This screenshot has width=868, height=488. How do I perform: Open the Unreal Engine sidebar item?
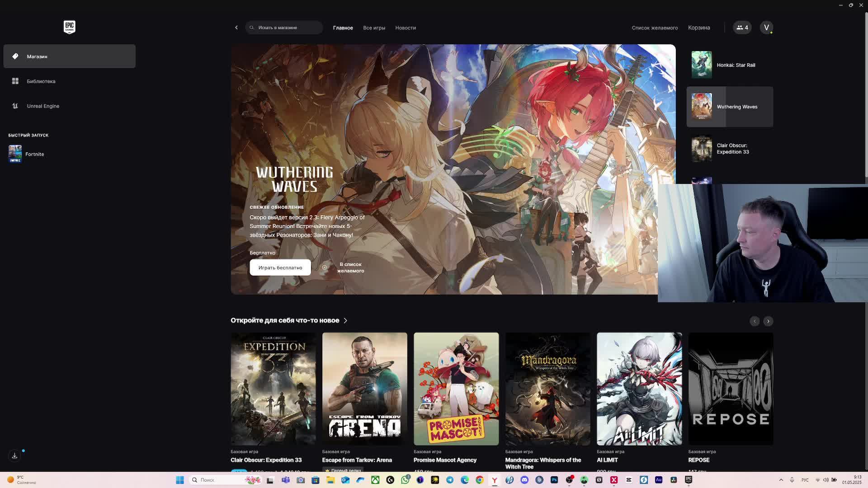coord(42,106)
